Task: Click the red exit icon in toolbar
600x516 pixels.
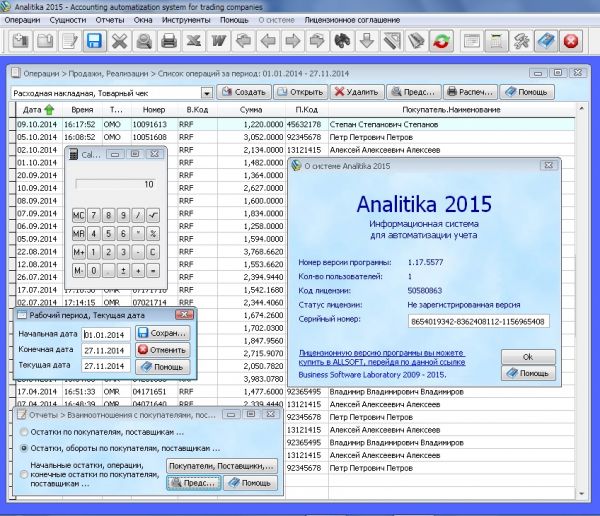Action: click(571, 41)
